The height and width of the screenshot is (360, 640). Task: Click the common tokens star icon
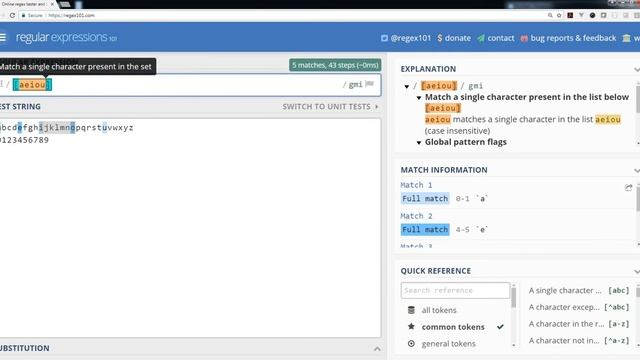pos(411,327)
